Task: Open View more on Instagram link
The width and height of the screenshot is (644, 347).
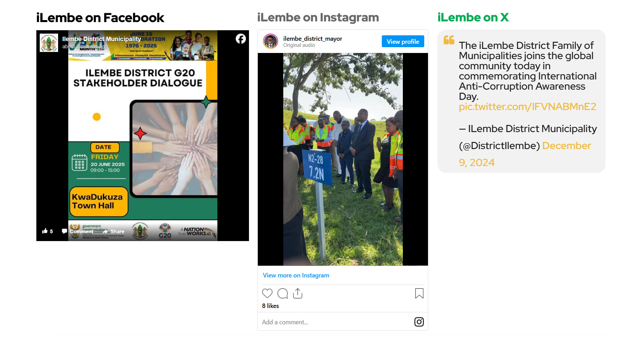Action: tap(296, 275)
